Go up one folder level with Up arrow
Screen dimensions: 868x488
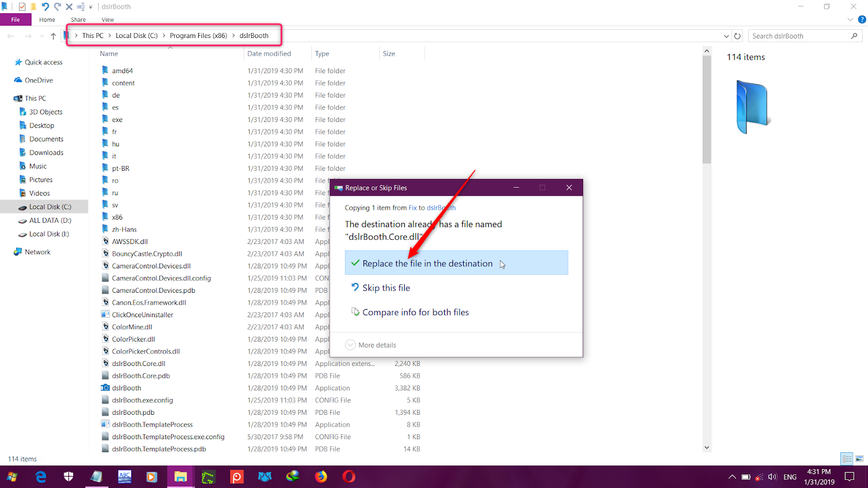[x=53, y=36]
